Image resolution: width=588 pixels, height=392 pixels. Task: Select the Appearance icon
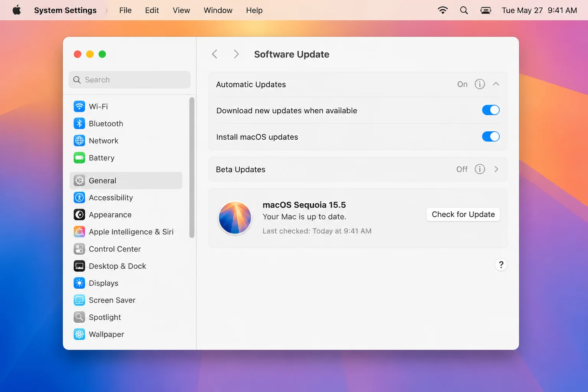point(79,215)
